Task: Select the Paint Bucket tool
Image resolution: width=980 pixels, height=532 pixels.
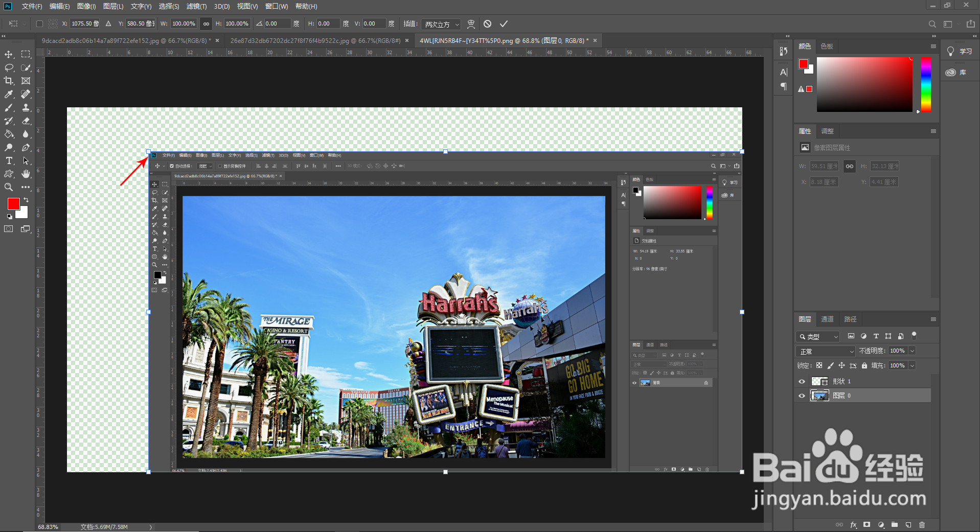Action: (9, 134)
